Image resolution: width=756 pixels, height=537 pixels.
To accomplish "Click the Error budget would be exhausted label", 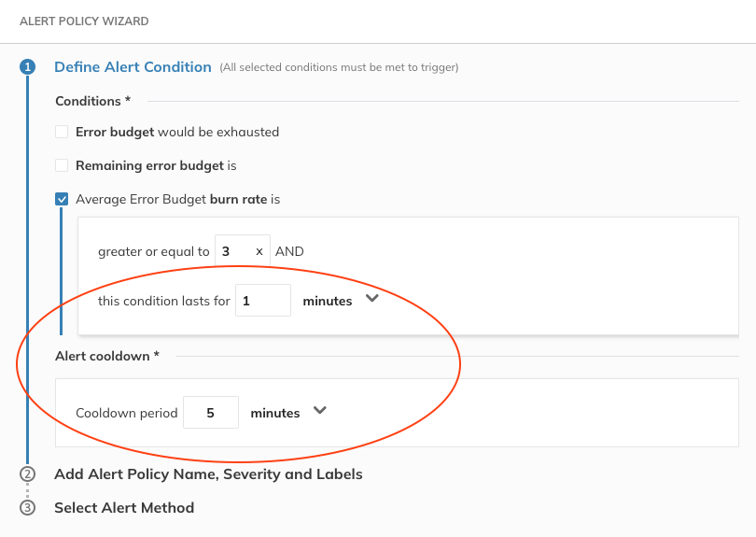I will [x=177, y=132].
